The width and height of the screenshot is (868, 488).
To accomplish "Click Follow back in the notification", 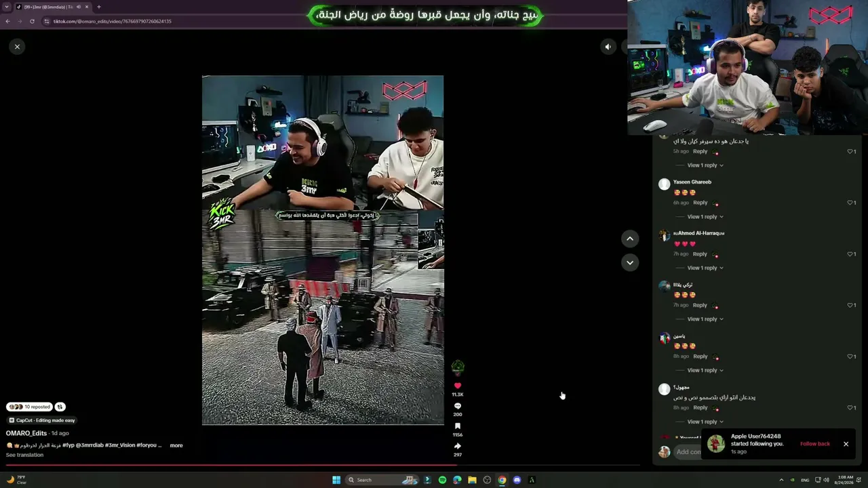I will click(815, 444).
